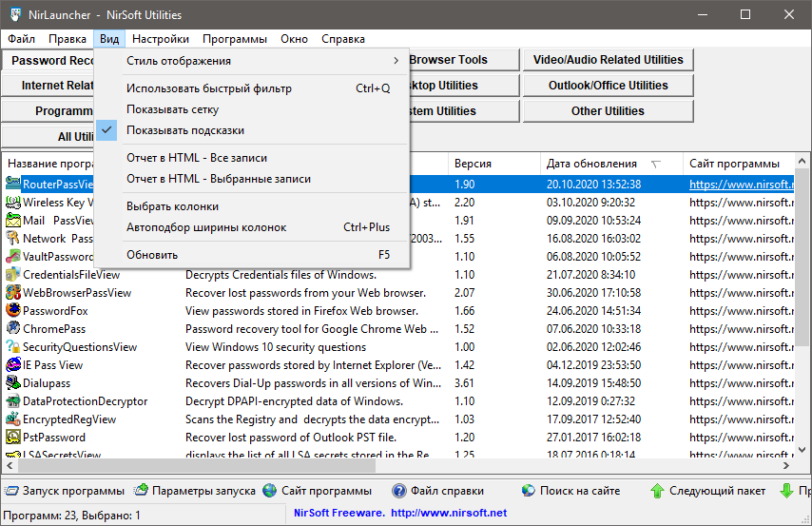Choose Отчет в HTML - Все записи
Screen dimensions: 812x526
196,157
